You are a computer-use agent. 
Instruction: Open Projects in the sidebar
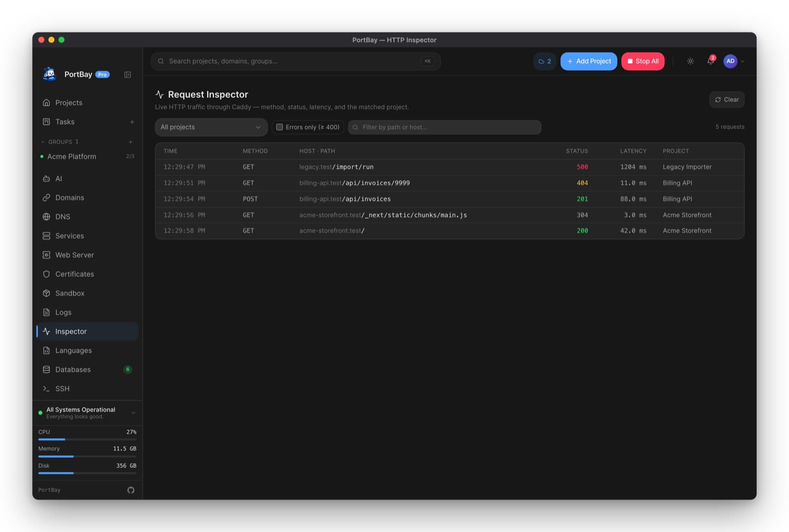click(88, 103)
